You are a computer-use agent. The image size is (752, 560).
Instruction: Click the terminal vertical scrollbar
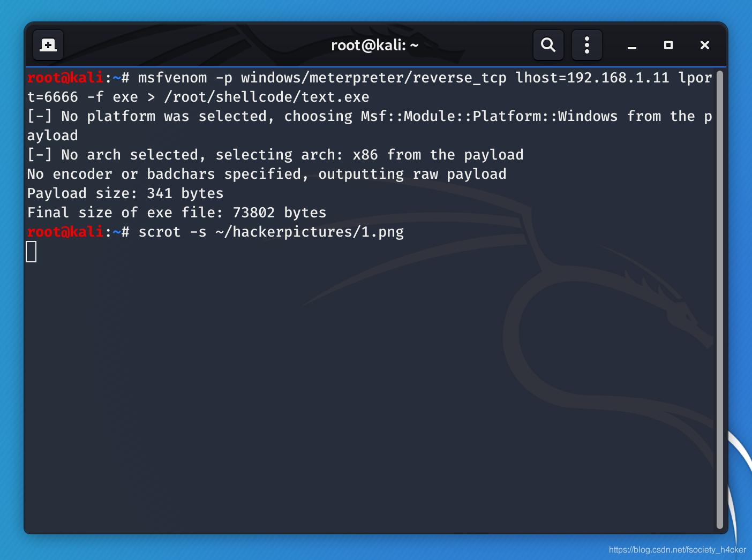coord(719,299)
